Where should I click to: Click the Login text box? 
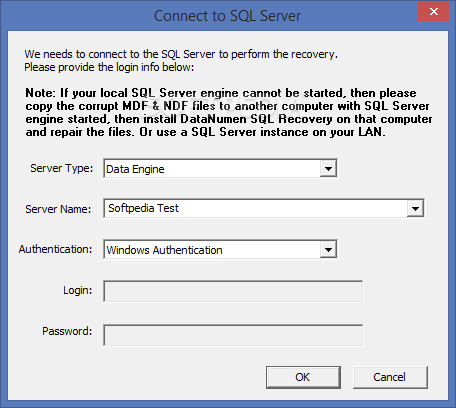pos(233,291)
